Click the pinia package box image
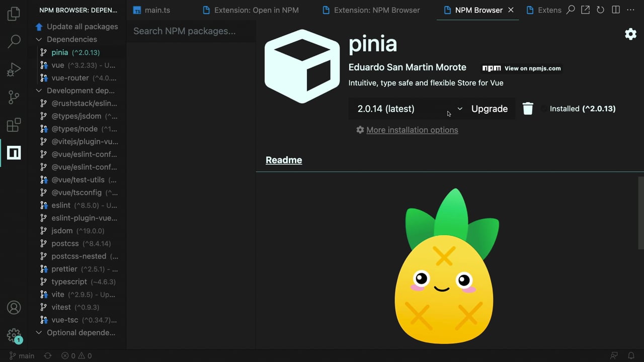The width and height of the screenshot is (644, 362). 302,66
